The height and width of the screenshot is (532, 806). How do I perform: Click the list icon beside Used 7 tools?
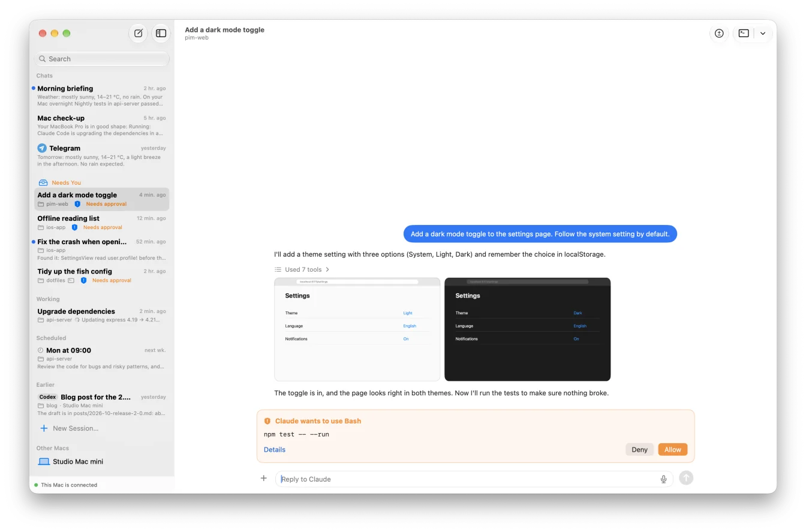coord(278,270)
